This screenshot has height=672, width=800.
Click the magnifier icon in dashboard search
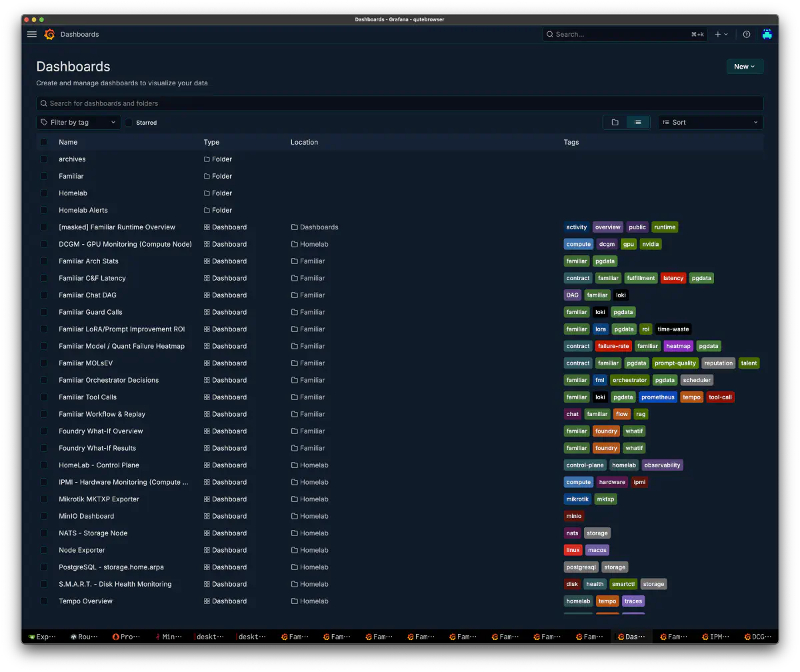coord(44,103)
